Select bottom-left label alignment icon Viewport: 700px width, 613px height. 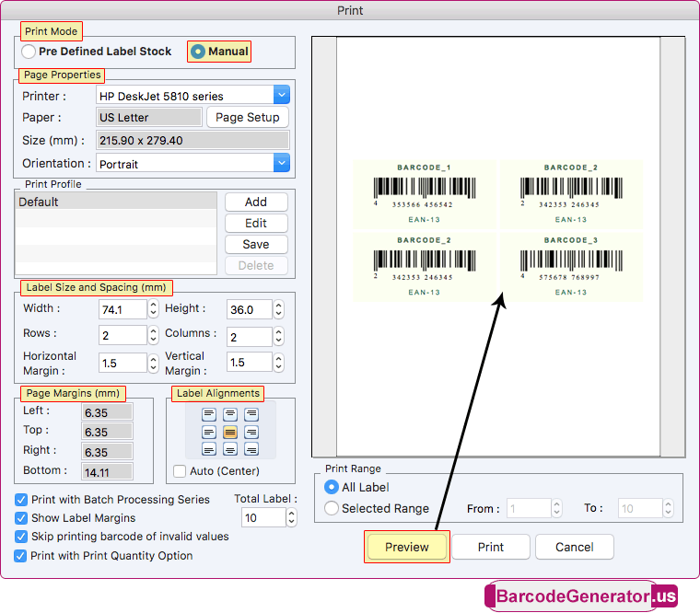tap(208, 449)
